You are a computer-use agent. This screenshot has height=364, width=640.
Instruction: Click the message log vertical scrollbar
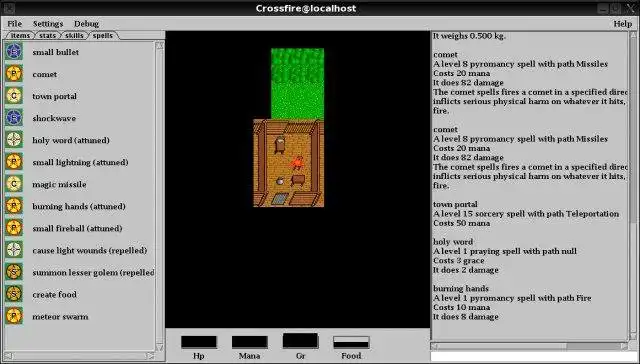[633, 186]
